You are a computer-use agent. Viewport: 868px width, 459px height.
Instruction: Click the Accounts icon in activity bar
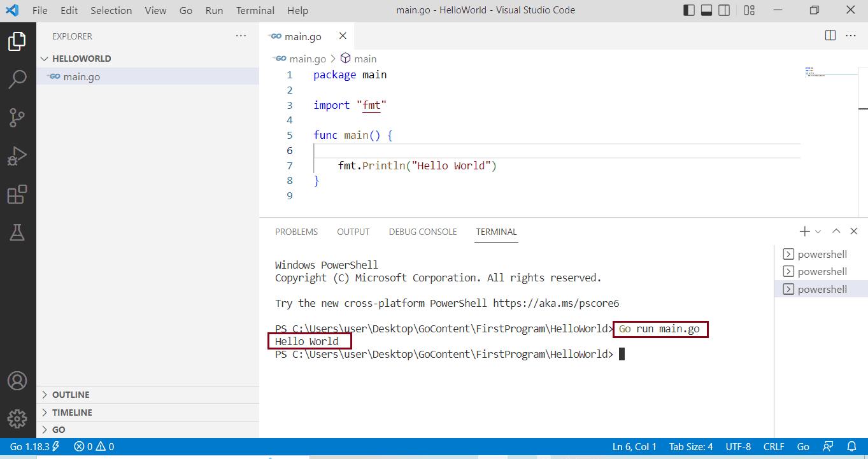coord(17,381)
